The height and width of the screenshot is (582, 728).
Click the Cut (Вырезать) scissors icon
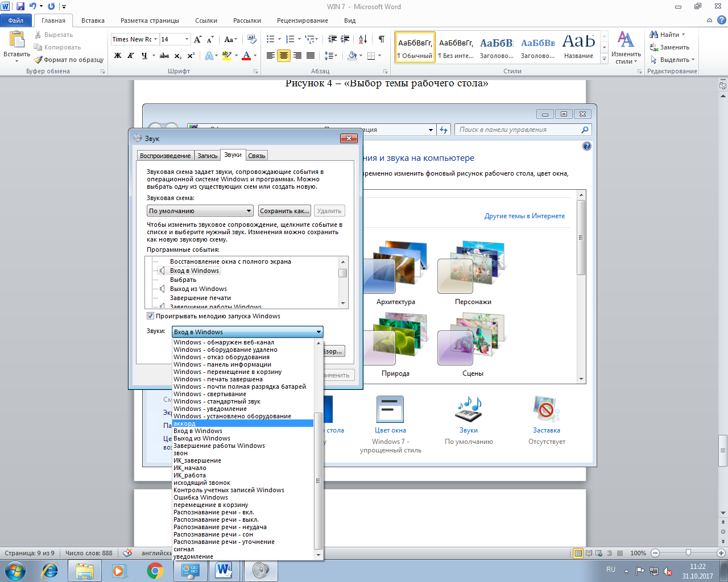tap(38, 35)
